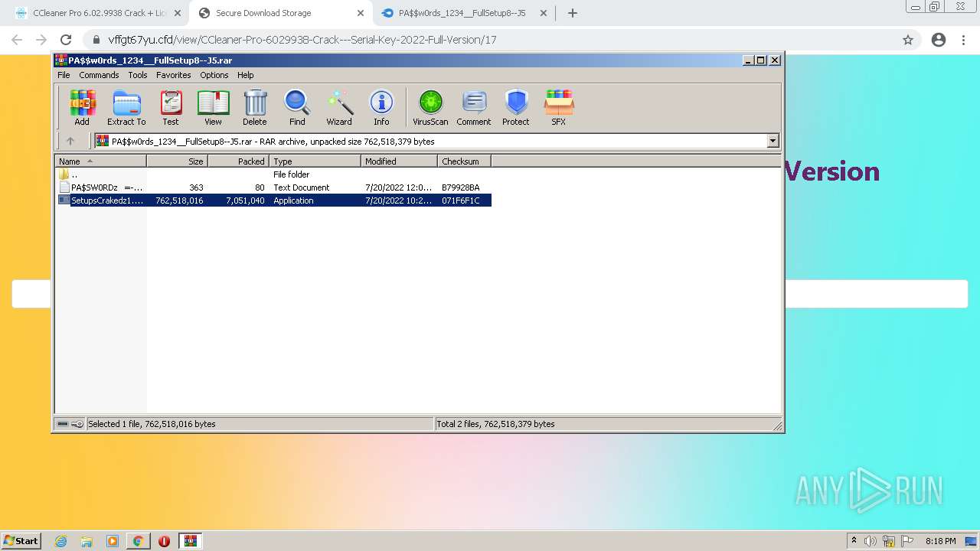Click the checksum B79928BA cell
Screen dimensions: 980x551
click(461, 187)
